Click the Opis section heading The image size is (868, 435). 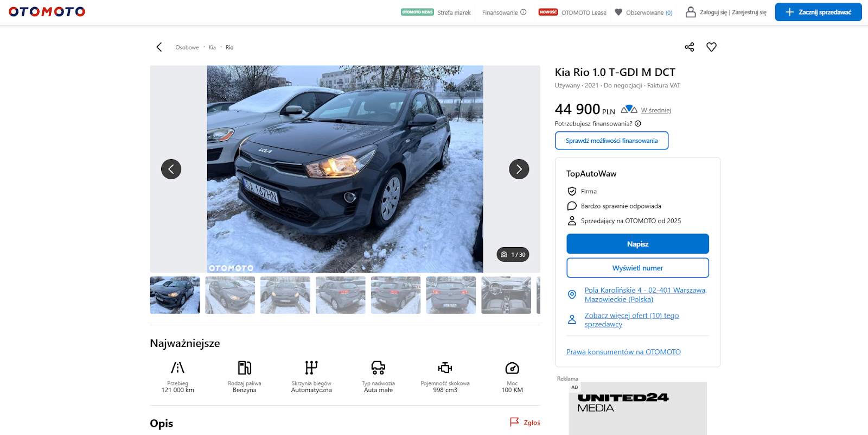coord(162,424)
